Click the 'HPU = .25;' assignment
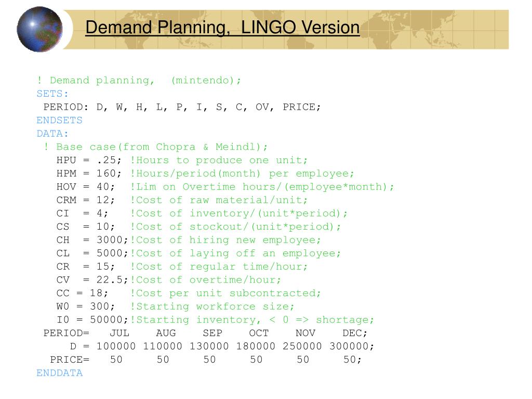The width and height of the screenshot is (532, 399). click(x=89, y=160)
